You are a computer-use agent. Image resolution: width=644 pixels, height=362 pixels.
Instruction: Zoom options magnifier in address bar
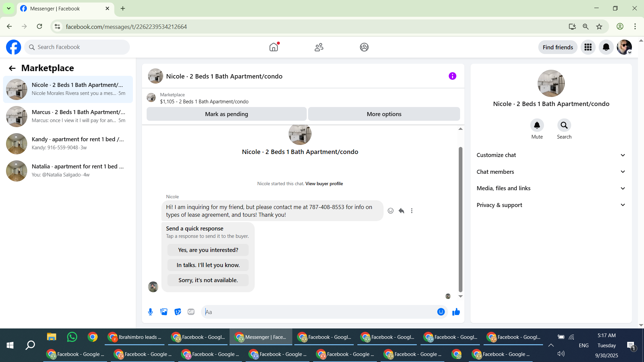pos(586,27)
